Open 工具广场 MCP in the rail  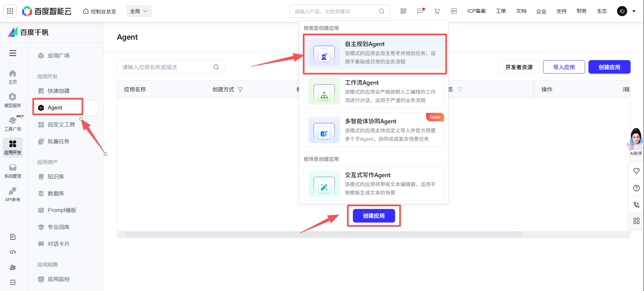click(x=13, y=124)
